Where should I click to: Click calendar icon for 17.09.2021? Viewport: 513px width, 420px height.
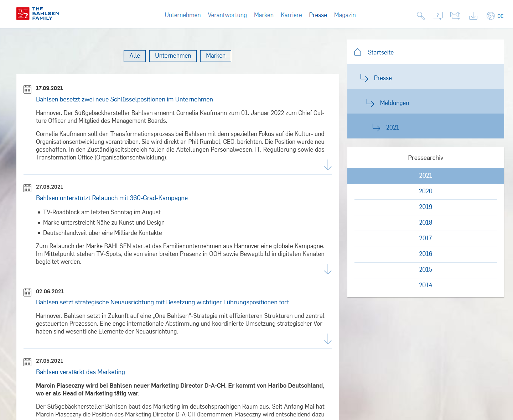27,89
